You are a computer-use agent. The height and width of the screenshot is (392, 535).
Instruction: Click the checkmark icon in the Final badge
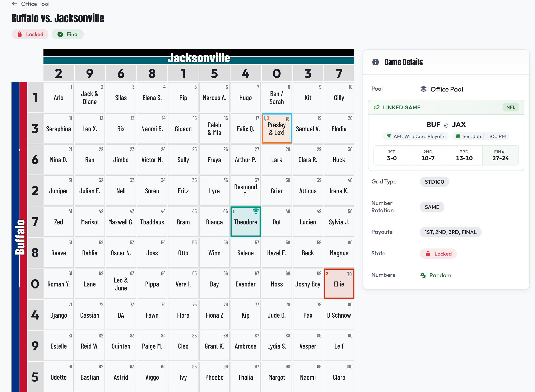(60, 34)
